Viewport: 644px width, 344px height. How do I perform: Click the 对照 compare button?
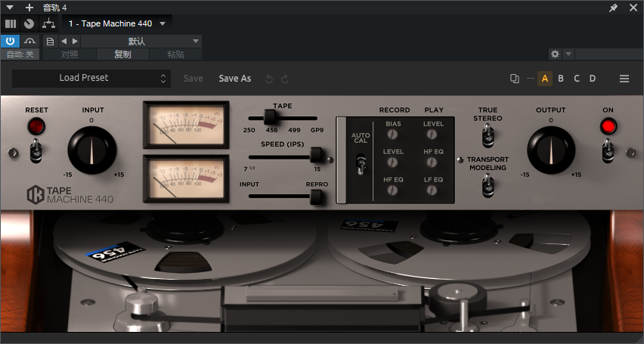(x=70, y=54)
